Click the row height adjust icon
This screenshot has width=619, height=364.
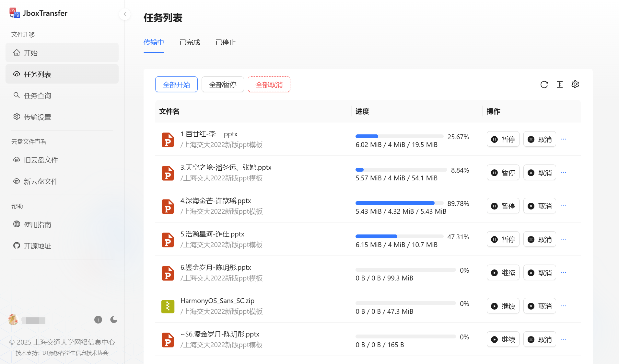[x=560, y=85]
